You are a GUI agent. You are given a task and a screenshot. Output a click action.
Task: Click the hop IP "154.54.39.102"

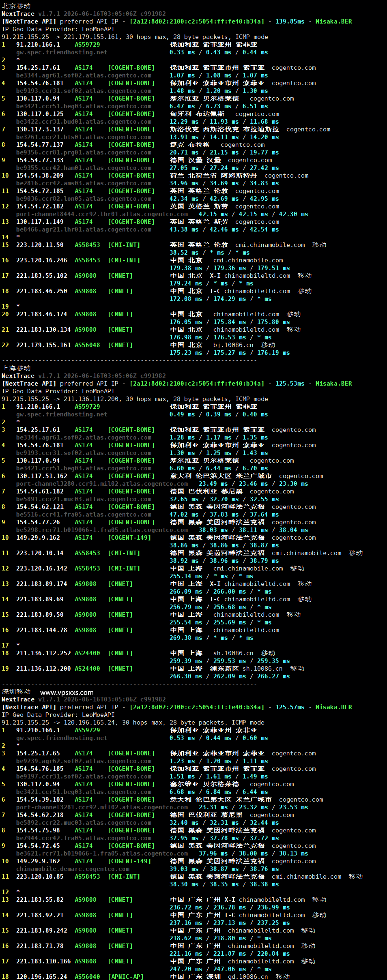coord(40,800)
